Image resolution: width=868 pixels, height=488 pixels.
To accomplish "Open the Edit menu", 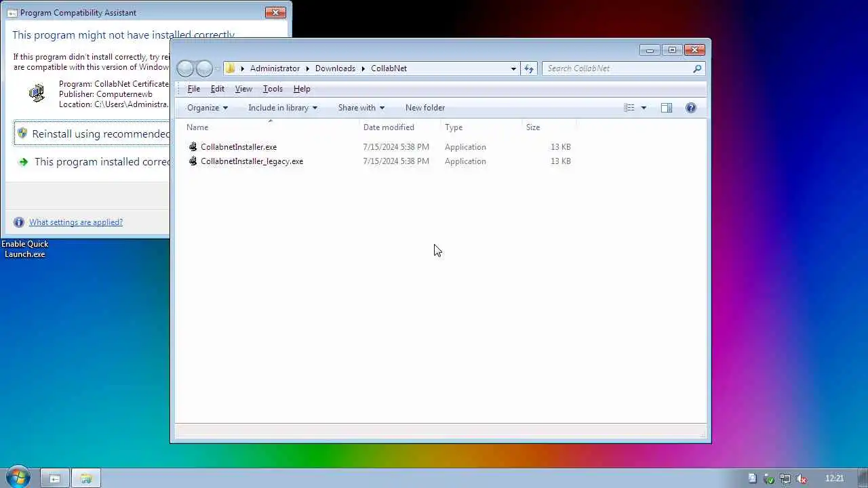I will point(217,89).
